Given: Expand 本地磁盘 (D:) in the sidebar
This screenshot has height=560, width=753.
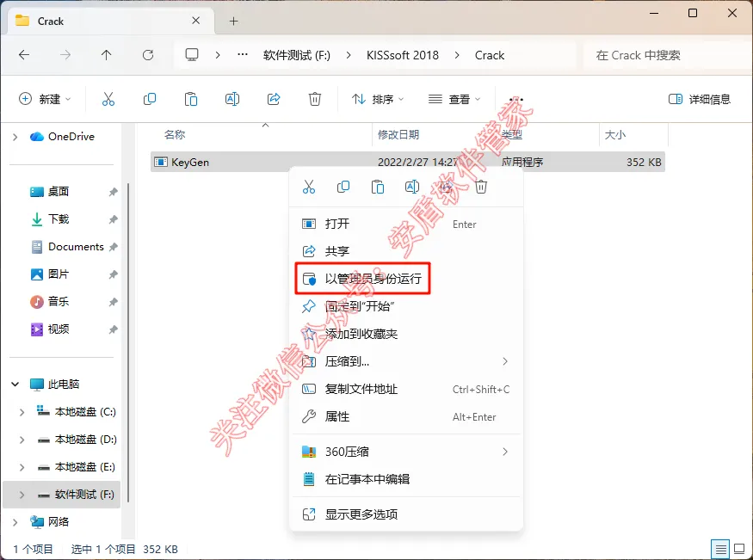Looking at the screenshot, I should 22,440.
